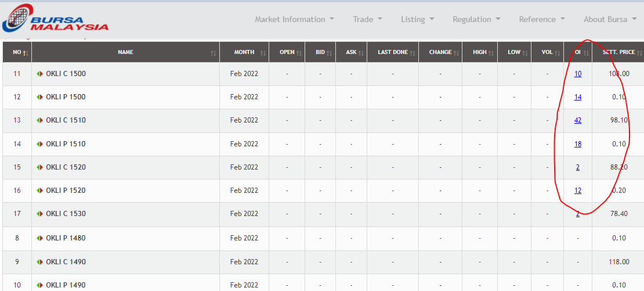The height and width of the screenshot is (291, 644).
Task: Open the Trade dropdown menu
Action: click(367, 19)
